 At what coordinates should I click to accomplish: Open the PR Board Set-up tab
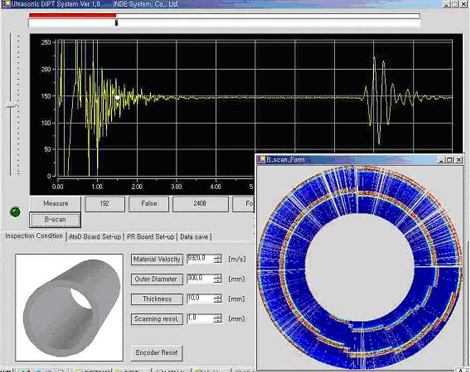coord(150,237)
